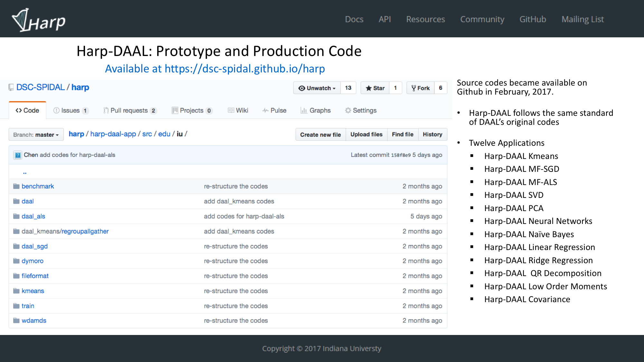Screen dimensions: 644x362
Task: Click the daal_als folder icon
Action: (16, 216)
